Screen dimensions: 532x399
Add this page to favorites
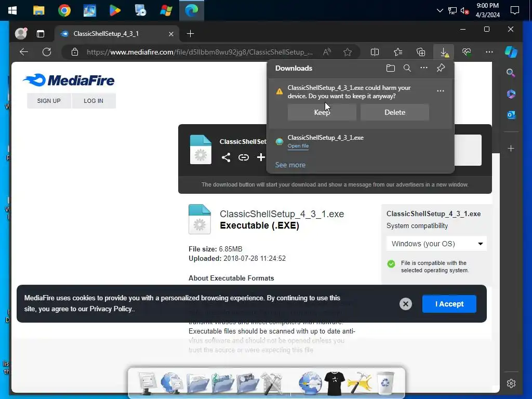(x=348, y=52)
